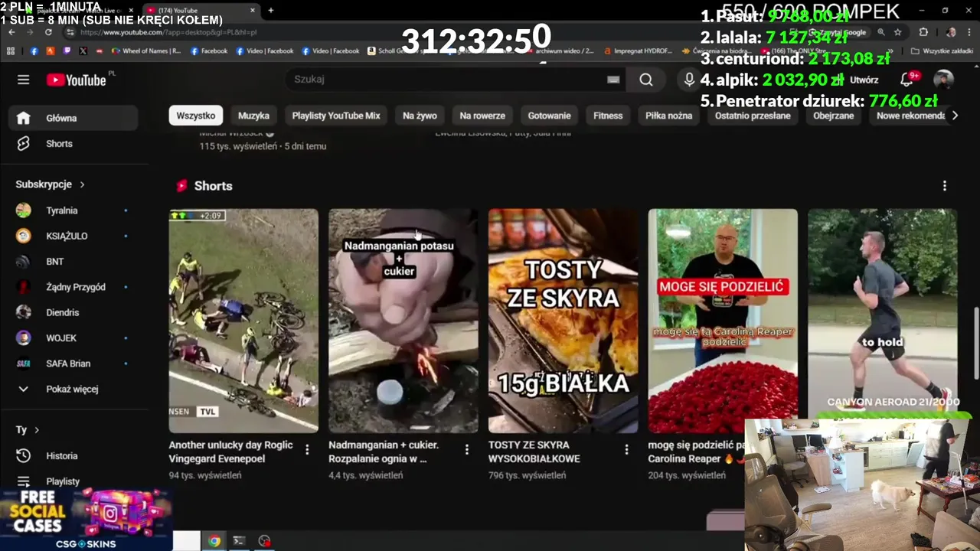Open the browser extensions puzzle icon
This screenshot has height=551, width=980.
[923, 32]
